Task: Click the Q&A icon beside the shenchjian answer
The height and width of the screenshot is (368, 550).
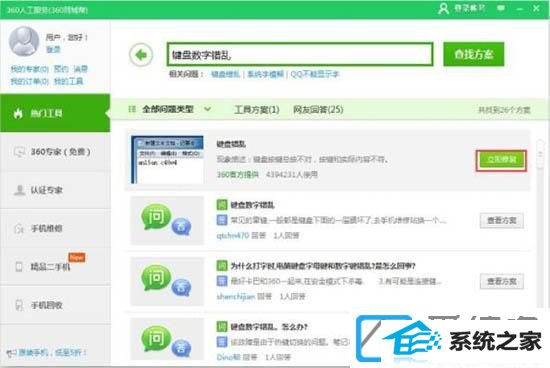Action: click(x=166, y=281)
